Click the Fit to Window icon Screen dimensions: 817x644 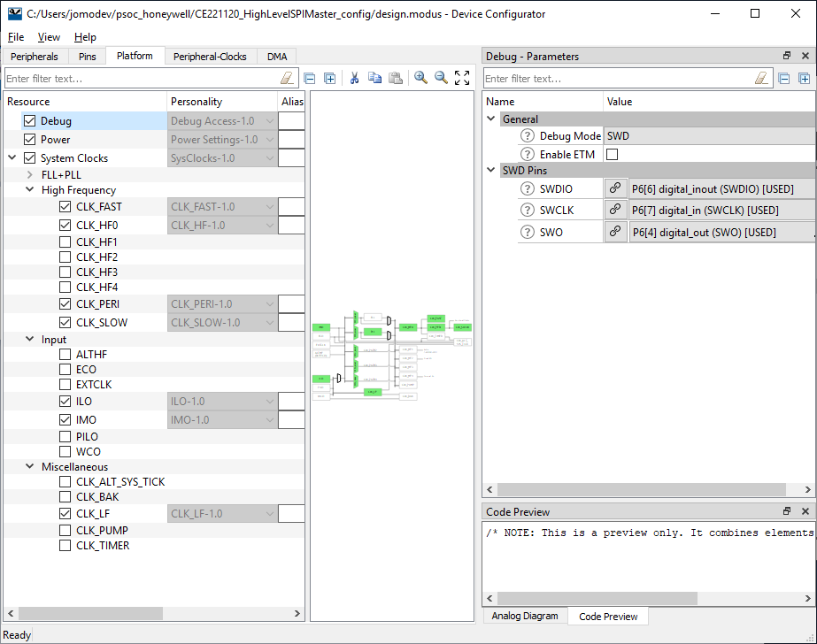(x=462, y=78)
